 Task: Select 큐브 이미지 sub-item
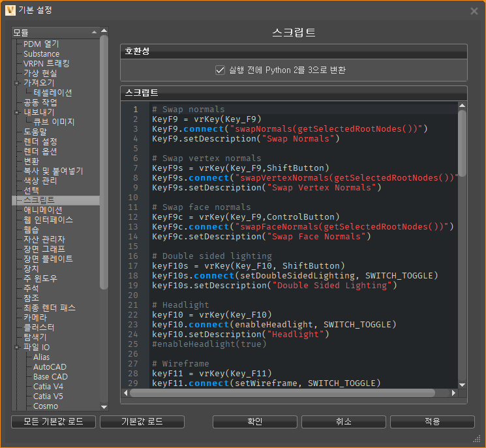[54, 122]
